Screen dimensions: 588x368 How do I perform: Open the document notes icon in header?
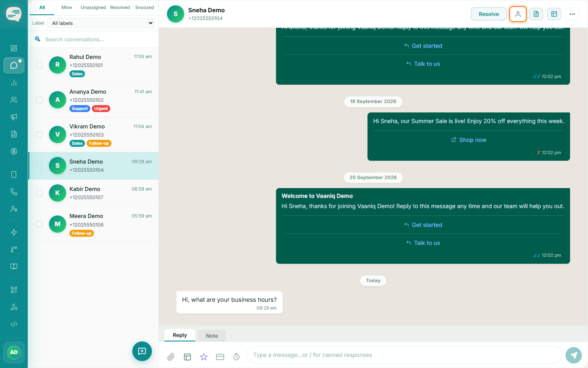point(536,14)
